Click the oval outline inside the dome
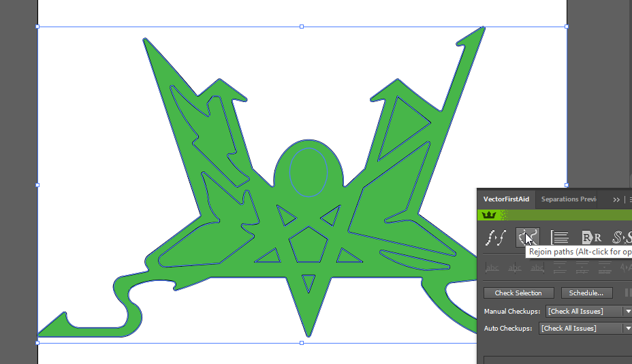This screenshot has width=632, height=364. 309,172
